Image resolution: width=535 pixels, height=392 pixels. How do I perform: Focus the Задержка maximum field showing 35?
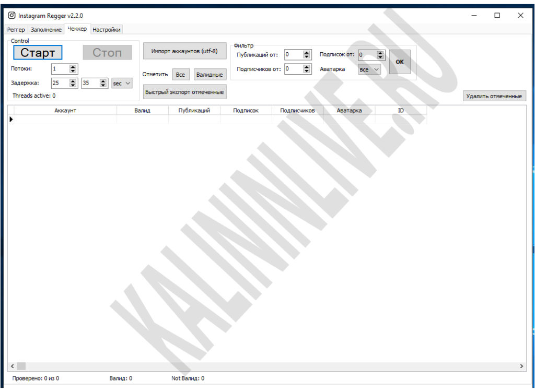pos(90,83)
